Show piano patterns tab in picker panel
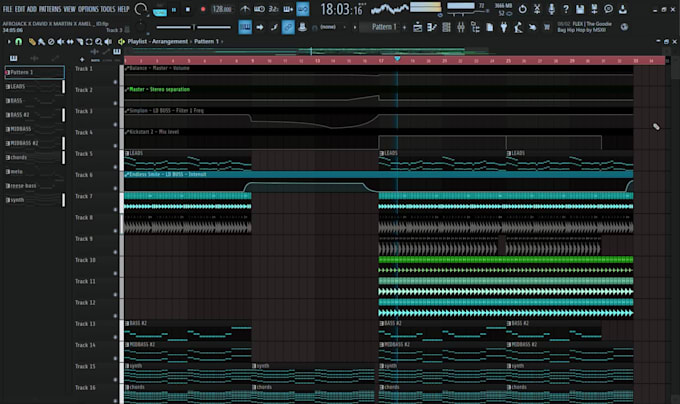The height and width of the screenshot is (404, 680). (x=13, y=58)
